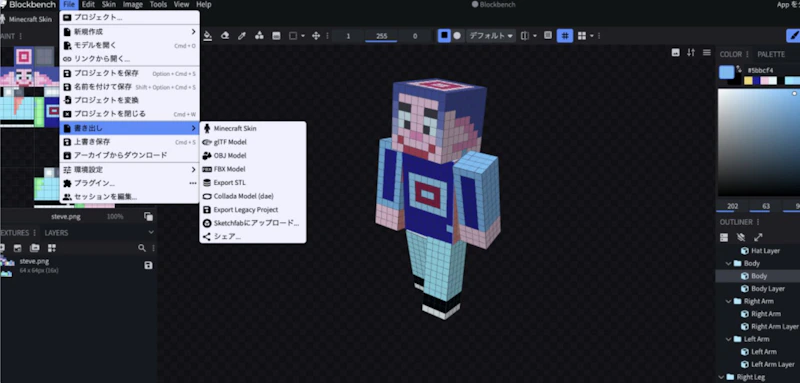Click the hue value field showing 202
Screen dimensions: 800x383
tap(733, 206)
